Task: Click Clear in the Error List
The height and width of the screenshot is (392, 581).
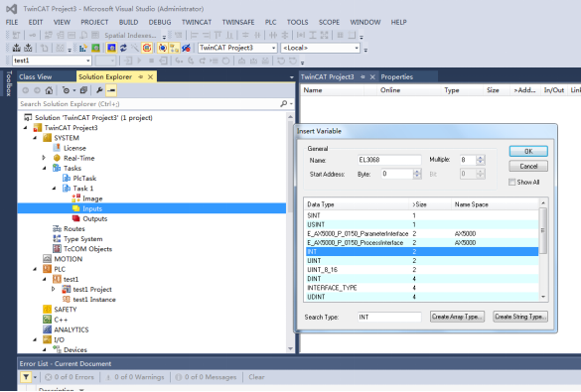Action: pos(256,377)
